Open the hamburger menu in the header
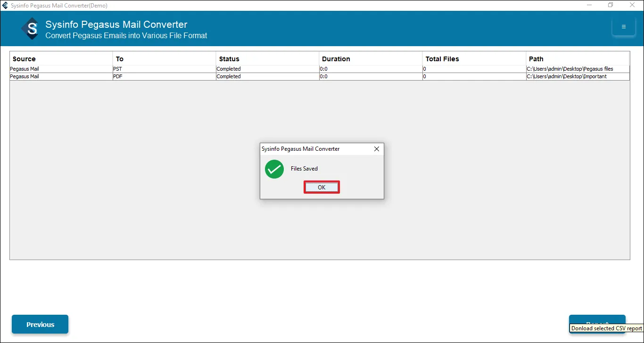644x343 pixels. point(623,27)
